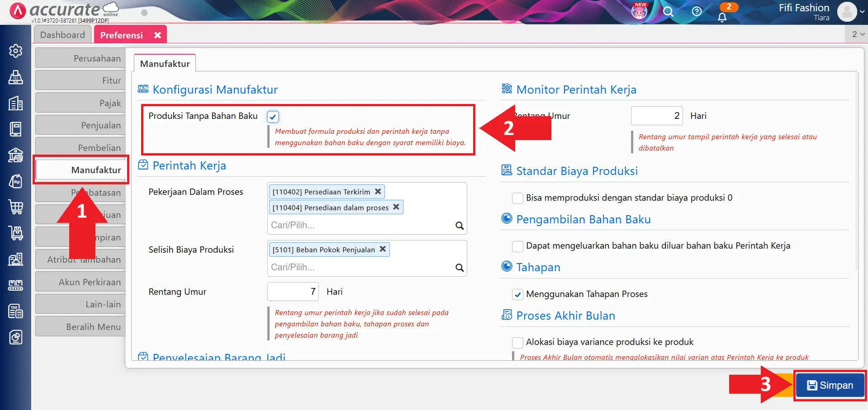Click the search magnifier icon in the top bar

[x=668, y=12]
